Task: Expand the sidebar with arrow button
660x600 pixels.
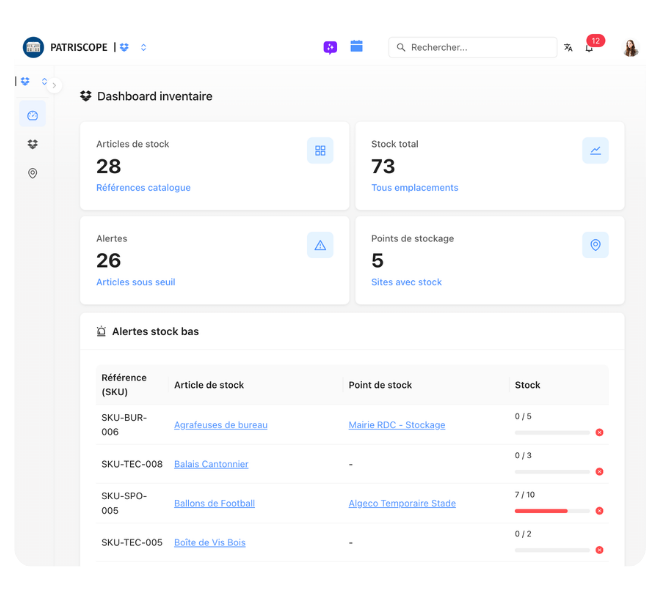Action: click(x=54, y=85)
